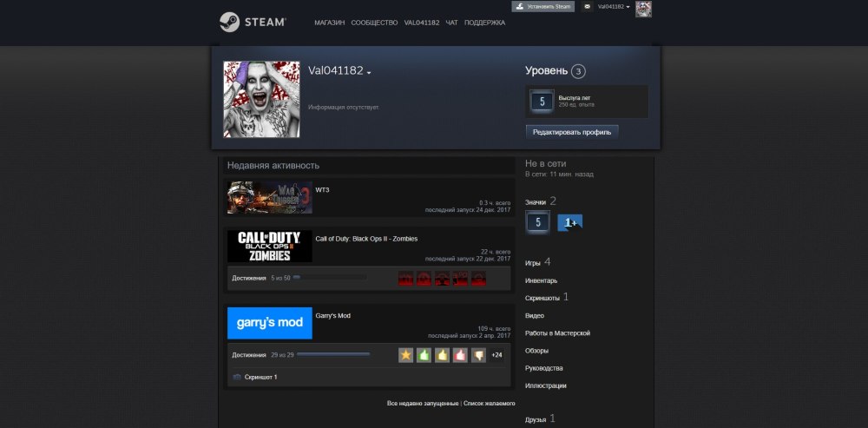Open Список желаемого link
This screenshot has height=428, width=868.
coord(490,404)
